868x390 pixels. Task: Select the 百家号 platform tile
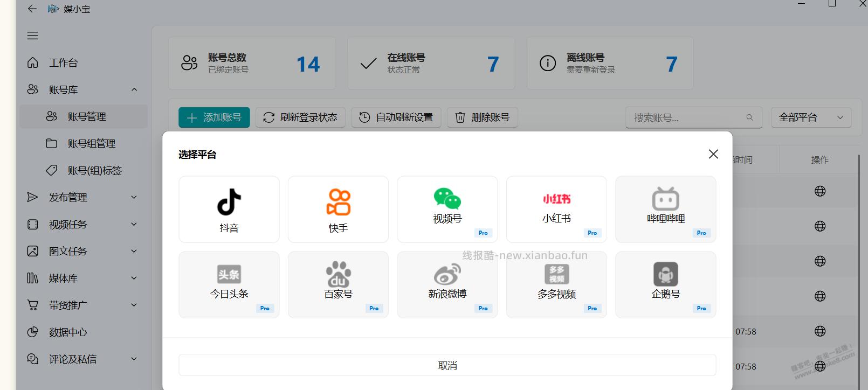[x=338, y=285]
